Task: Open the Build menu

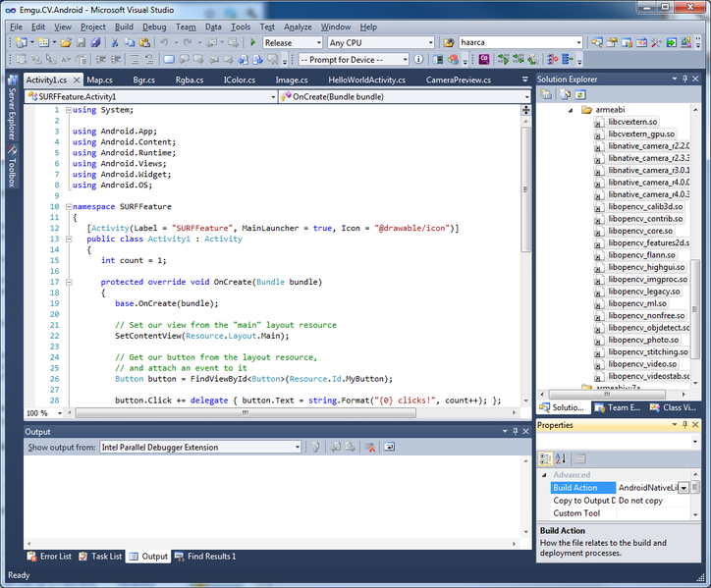Action: point(124,27)
